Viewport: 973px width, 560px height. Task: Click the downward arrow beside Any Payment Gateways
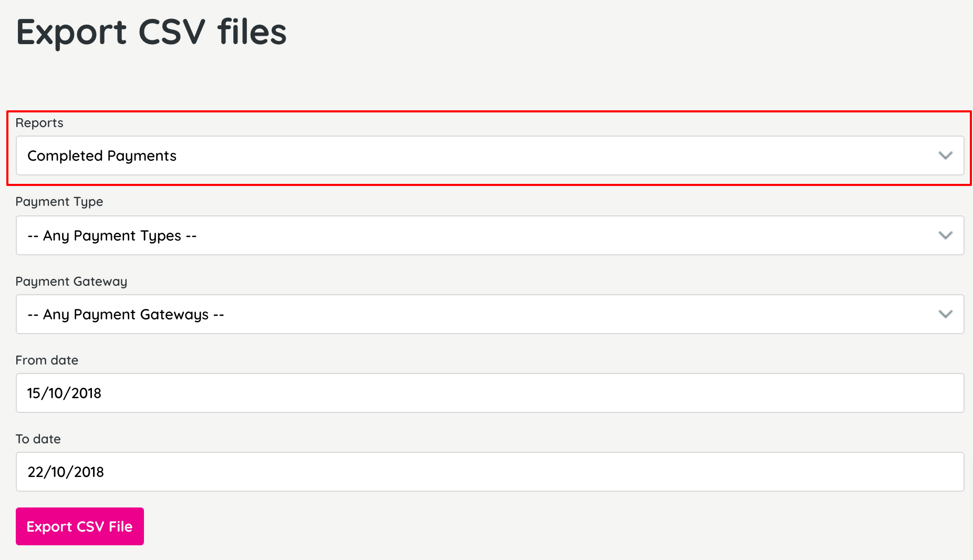[x=945, y=314]
